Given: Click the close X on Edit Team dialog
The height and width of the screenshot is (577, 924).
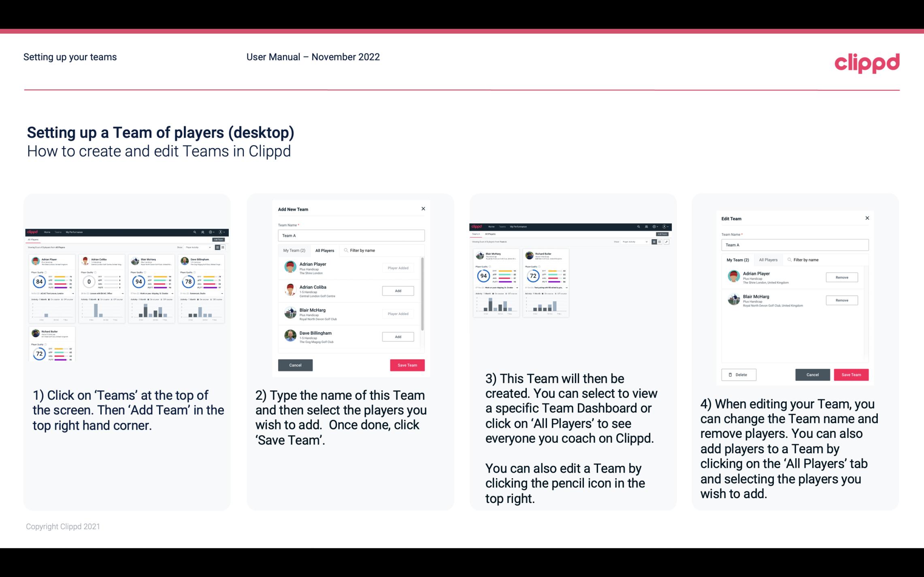Looking at the screenshot, I should point(867,218).
